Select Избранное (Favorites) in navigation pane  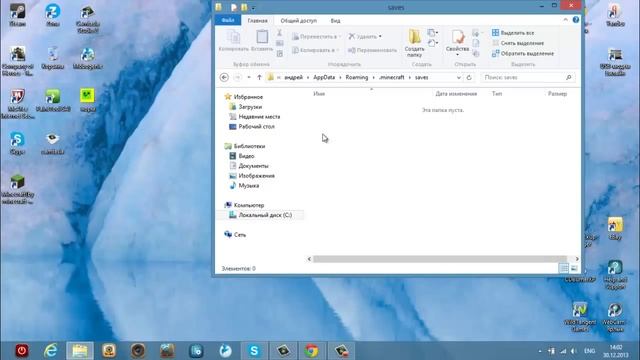(244, 97)
